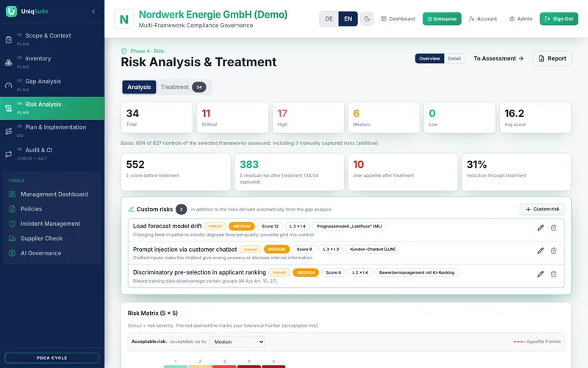Open Policies tool
Screen dimensions: 588x368
pyautogui.click(x=52, y=209)
